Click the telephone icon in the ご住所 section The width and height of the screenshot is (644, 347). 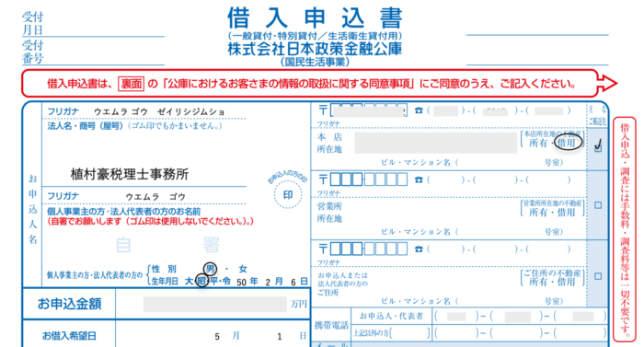tap(419, 249)
